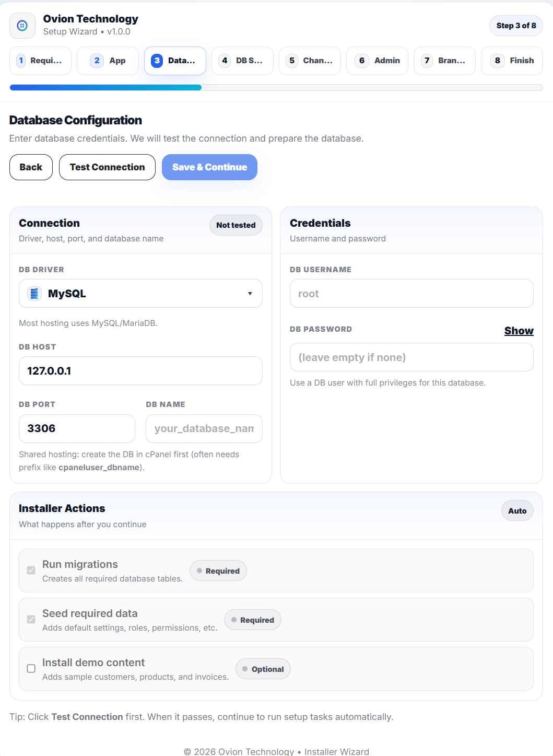The width and height of the screenshot is (553, 756).
Task: Click the 'Required' badge beside Run migrations
Action: tap(218, 571)
